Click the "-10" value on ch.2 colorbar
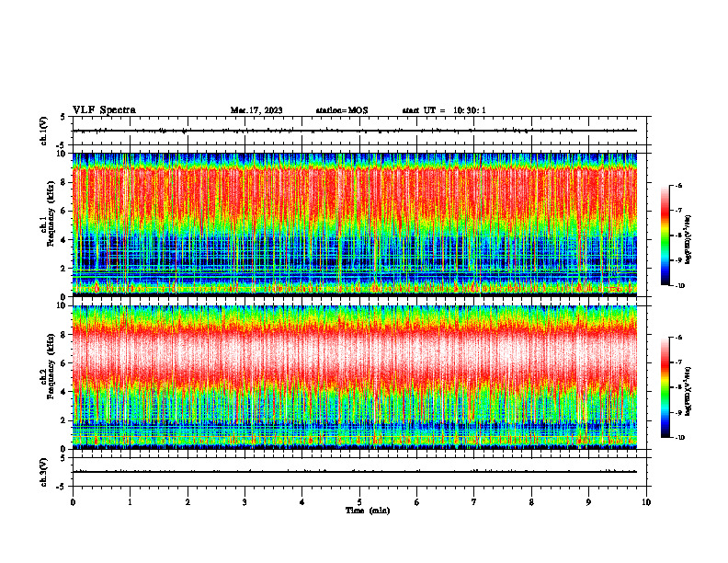The image size is (728, 563). (678, 437)
